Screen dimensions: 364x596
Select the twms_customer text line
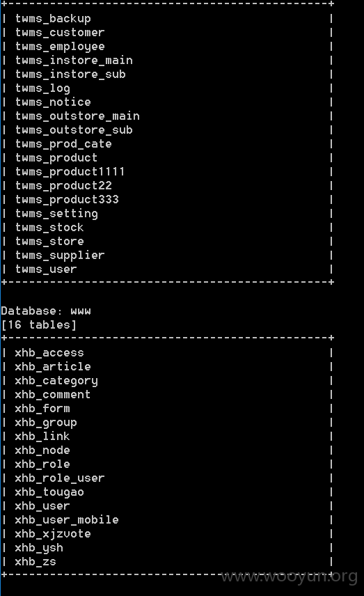pos(60,33)
